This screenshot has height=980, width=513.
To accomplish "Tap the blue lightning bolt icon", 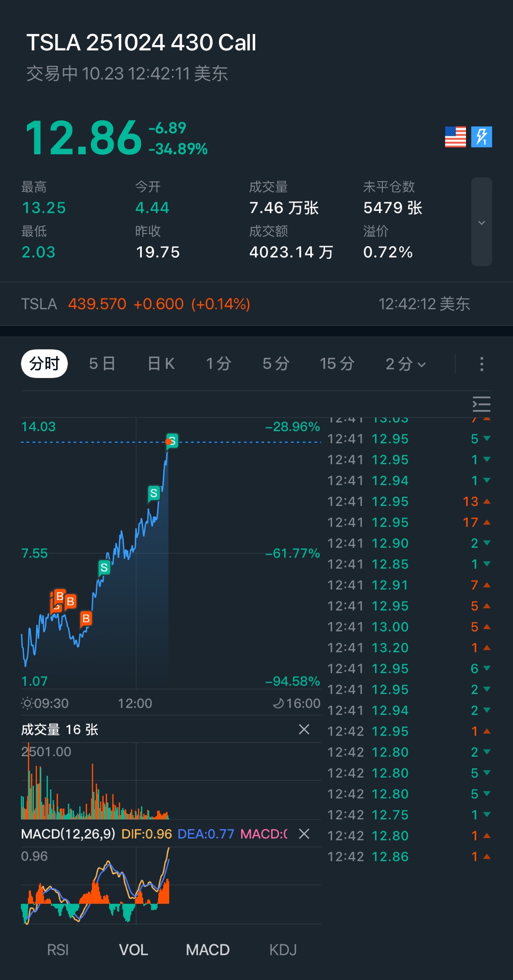I will click(482, 137).
